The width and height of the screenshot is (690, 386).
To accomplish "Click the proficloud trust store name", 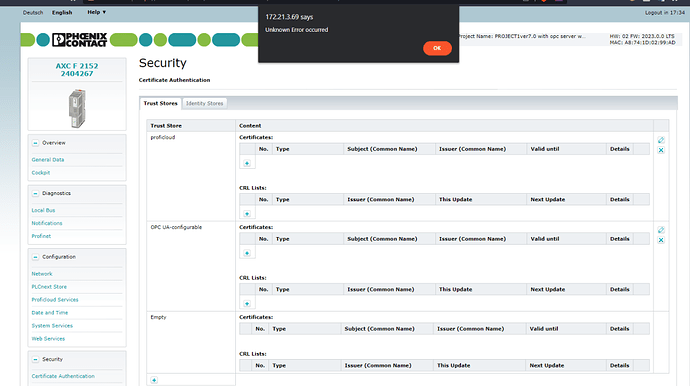I will click(x=163, y=137).
